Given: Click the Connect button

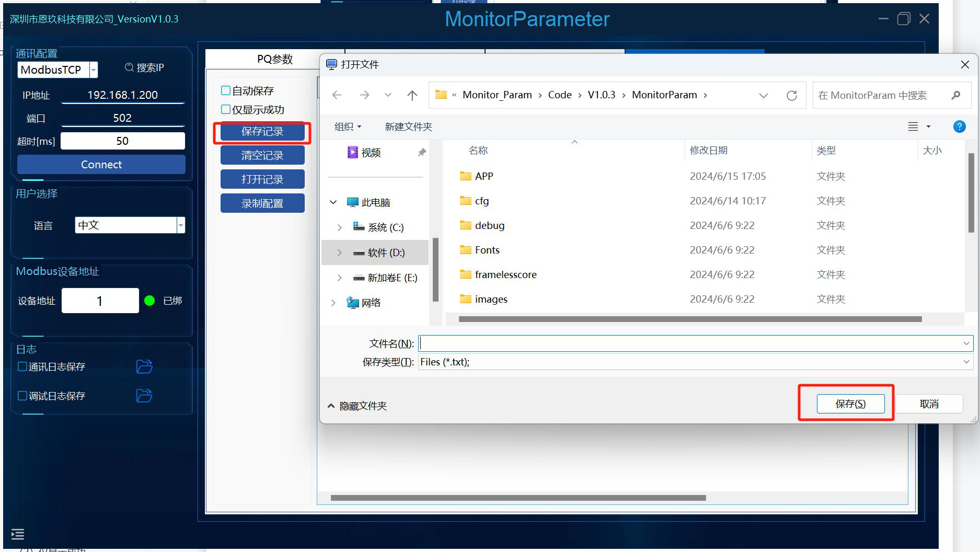Looking at the screenshot, I should pyautogui.click(x=101, y=164).
